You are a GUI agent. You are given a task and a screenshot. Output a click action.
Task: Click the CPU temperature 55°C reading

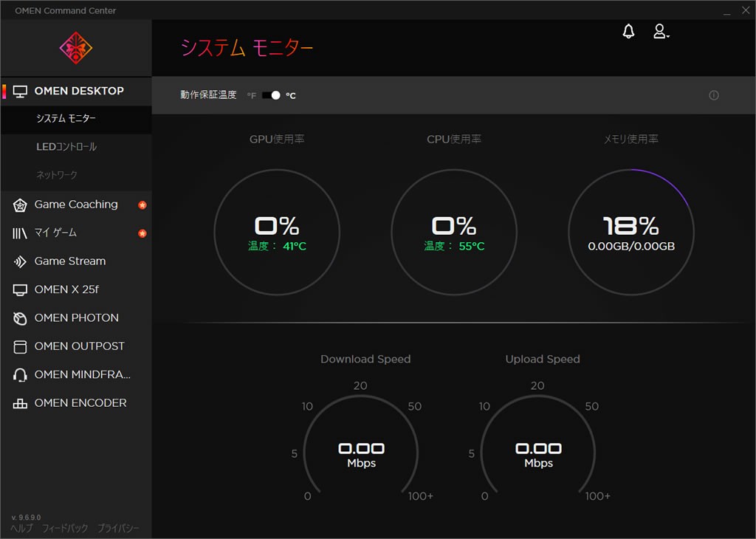point(454,247)
